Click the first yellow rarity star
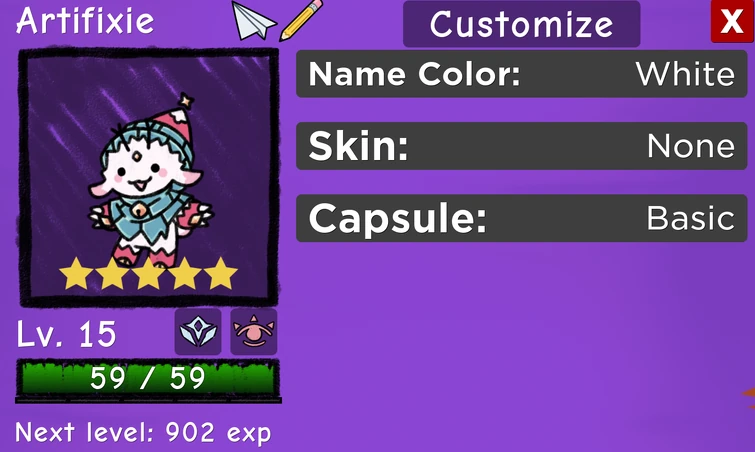This screenshot has height=452, width=755. (x=76, y=273)
